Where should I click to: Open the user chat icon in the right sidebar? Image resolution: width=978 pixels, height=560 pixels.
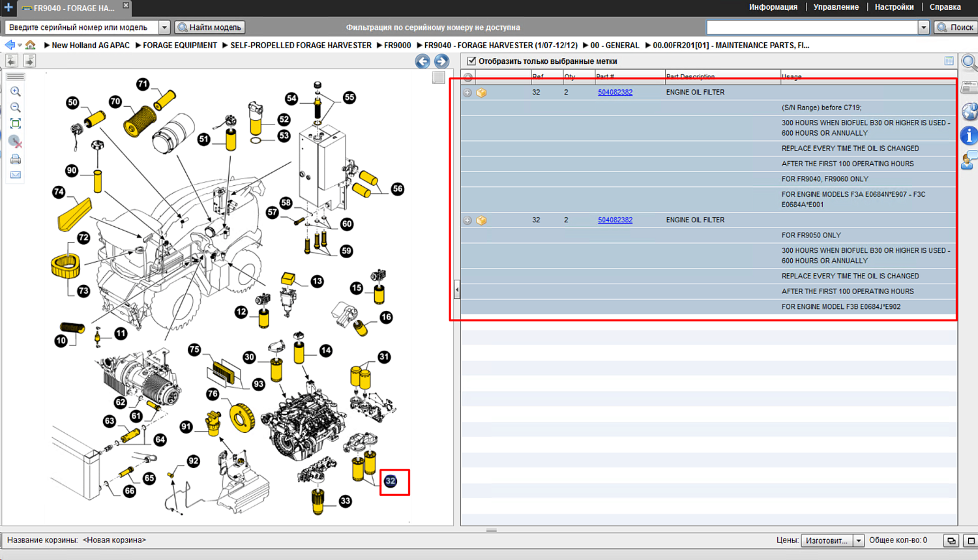(x=970, y=160)
